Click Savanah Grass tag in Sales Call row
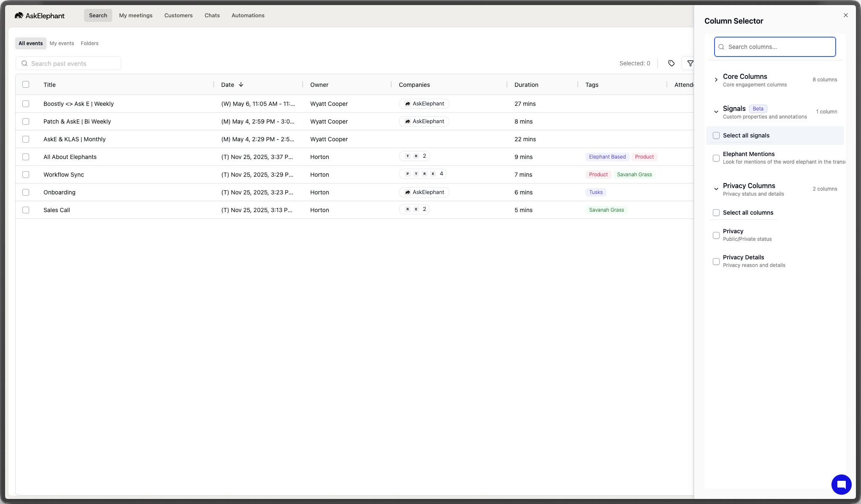The height and width of the screenshot is (504, 861). point(606,210)
